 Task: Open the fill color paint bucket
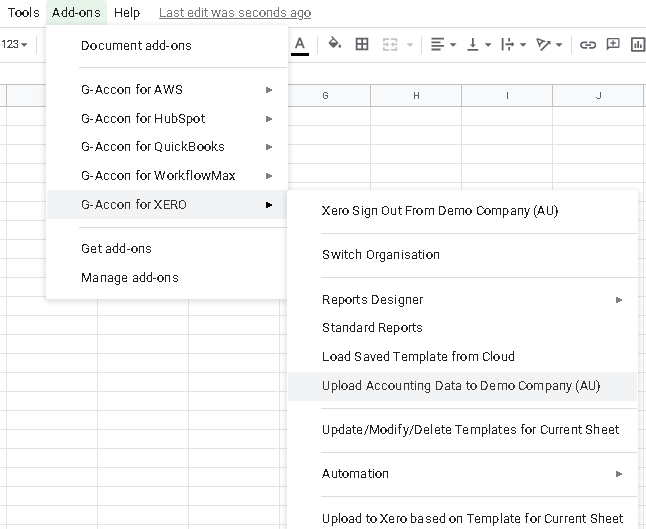[335, 44]
